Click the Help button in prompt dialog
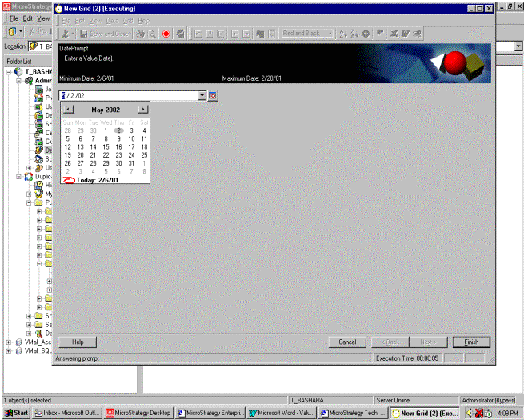Viewport: 524px width, 420px height. pos(78,342)
